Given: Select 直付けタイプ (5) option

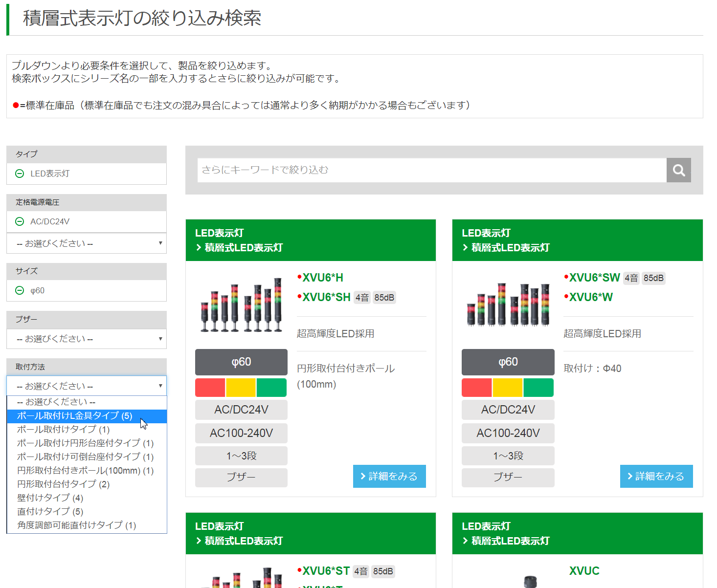Looking at the screenshot, I should point(50,512).
